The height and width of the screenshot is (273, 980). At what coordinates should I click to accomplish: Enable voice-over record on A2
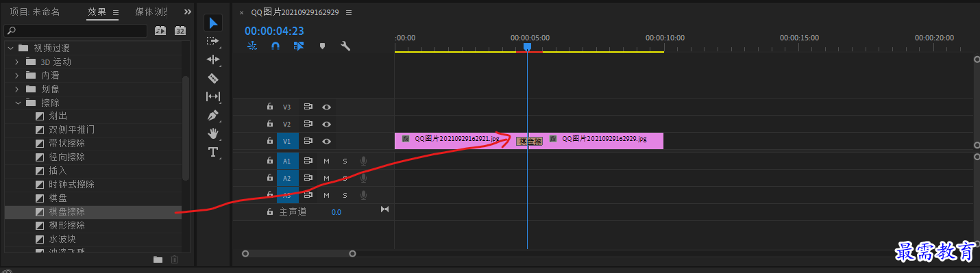[363, 178]
